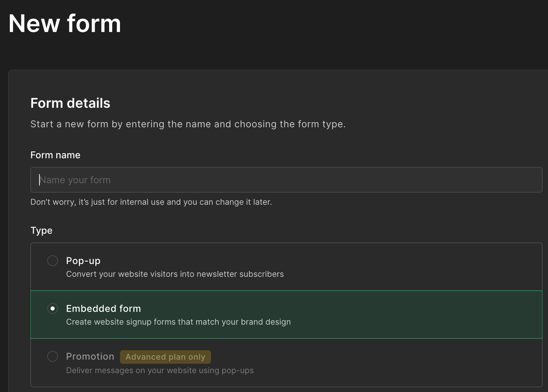Click the "Name your form" placeholder text

point(75,180)
